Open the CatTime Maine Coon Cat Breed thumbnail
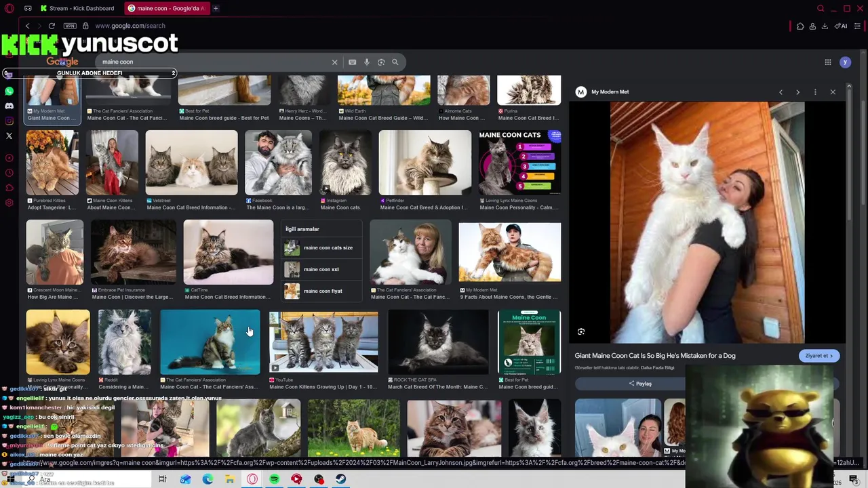Image resolution: width=868 pixels, height=488 pixels. click(x=228, y=252)
